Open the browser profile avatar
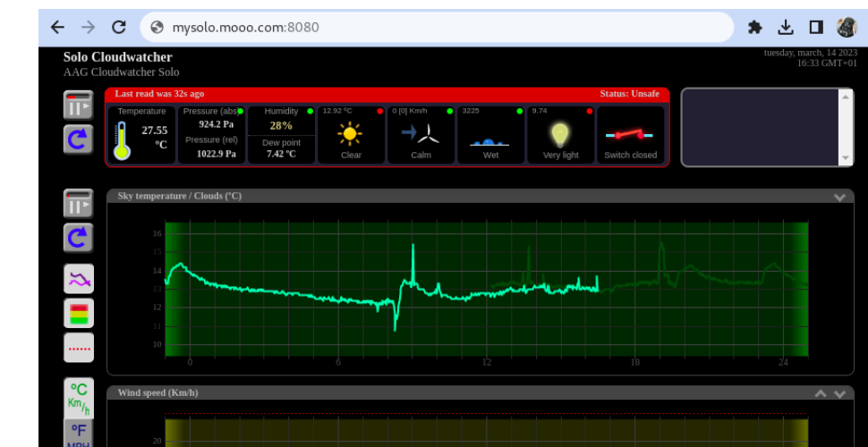This screenshot has height=447, width=868. pos(847,27)
